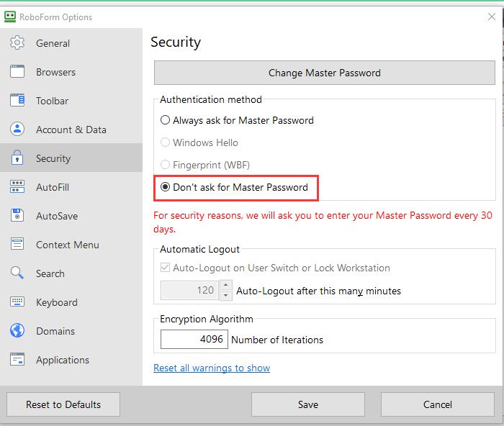
Task: Open the Keyboard settings page
Action: [56, 302]
